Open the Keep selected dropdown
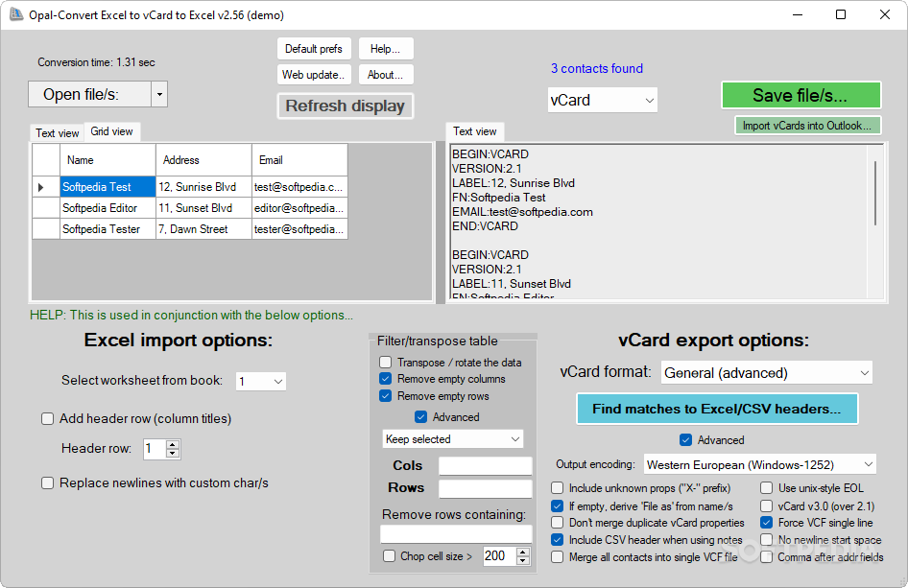908x588 pixels. (453, 439)
